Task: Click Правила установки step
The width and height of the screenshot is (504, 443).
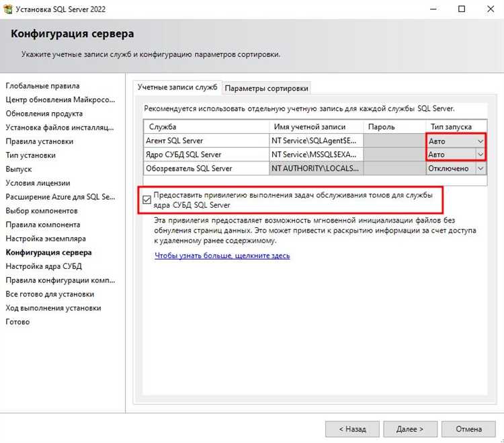Action: [39, 141]
